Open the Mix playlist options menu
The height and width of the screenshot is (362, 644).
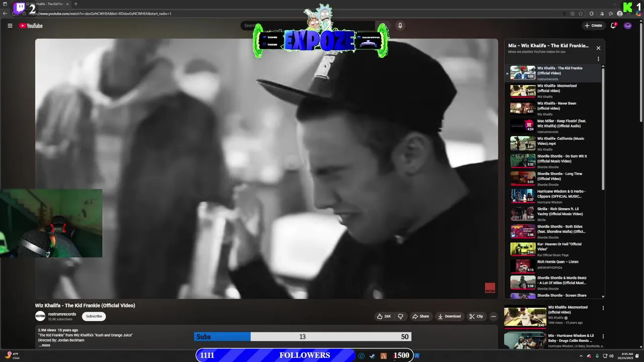coord(598,59)
